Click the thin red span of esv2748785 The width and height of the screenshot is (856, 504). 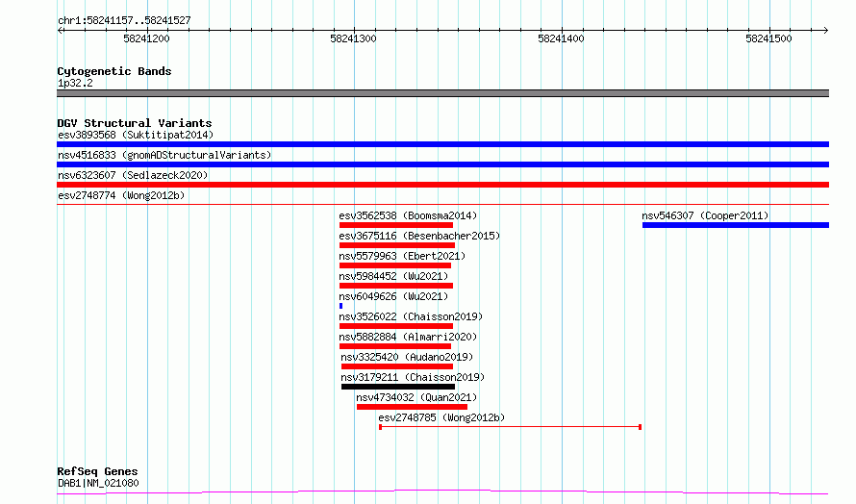pos(511,427)
